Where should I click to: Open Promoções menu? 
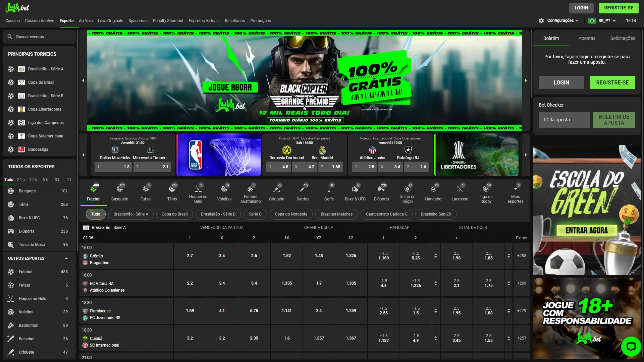(260, 21)
